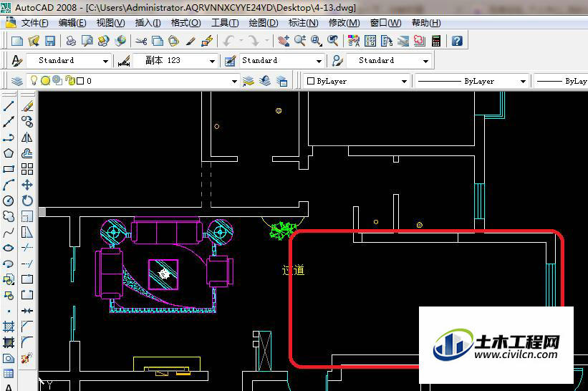Image resolution: width=588 pixels, height=391 pixels.
Task: Click Layer Previous button
Action: point(265,81)
